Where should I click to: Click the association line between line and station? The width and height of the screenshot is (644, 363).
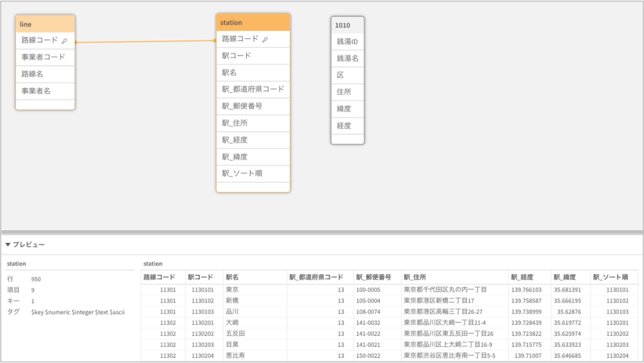[145, 42]
